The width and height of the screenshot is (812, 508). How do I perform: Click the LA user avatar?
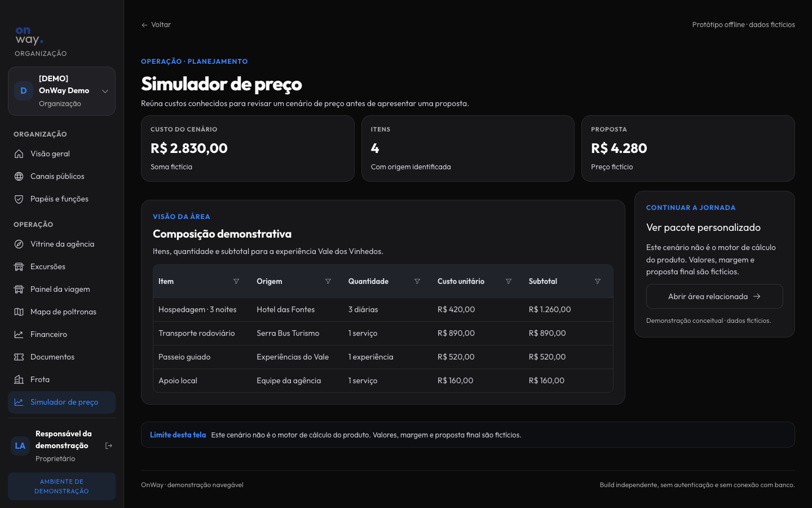[20, 446]
